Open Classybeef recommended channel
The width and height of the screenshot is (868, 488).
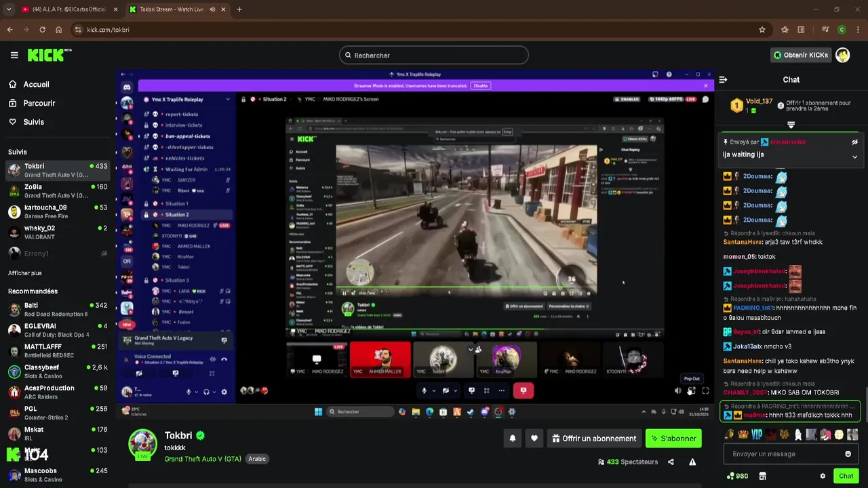[58, 371]
